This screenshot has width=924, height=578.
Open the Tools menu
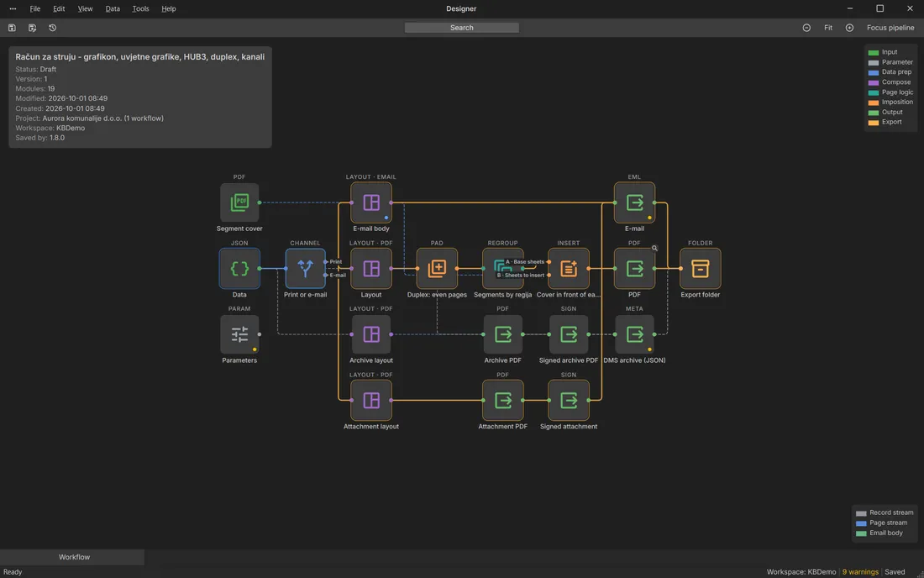140,9
